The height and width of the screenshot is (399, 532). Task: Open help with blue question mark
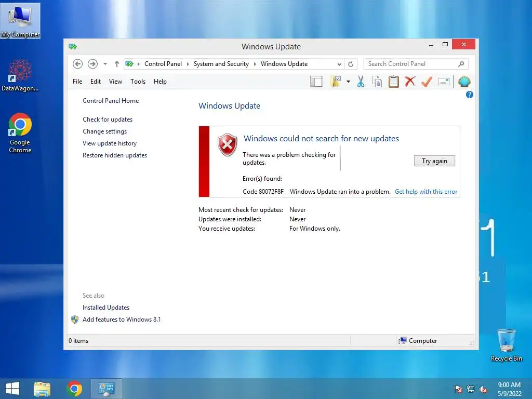pos(470,95)
